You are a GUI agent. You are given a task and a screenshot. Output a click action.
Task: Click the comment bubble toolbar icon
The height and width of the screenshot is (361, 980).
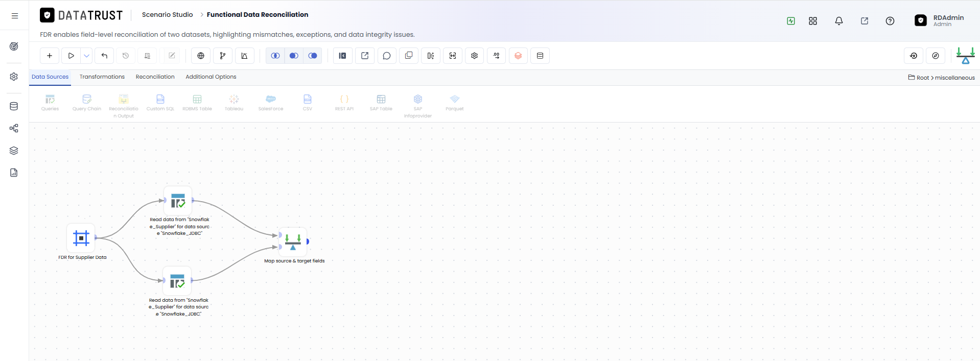[x=387, y=56]
